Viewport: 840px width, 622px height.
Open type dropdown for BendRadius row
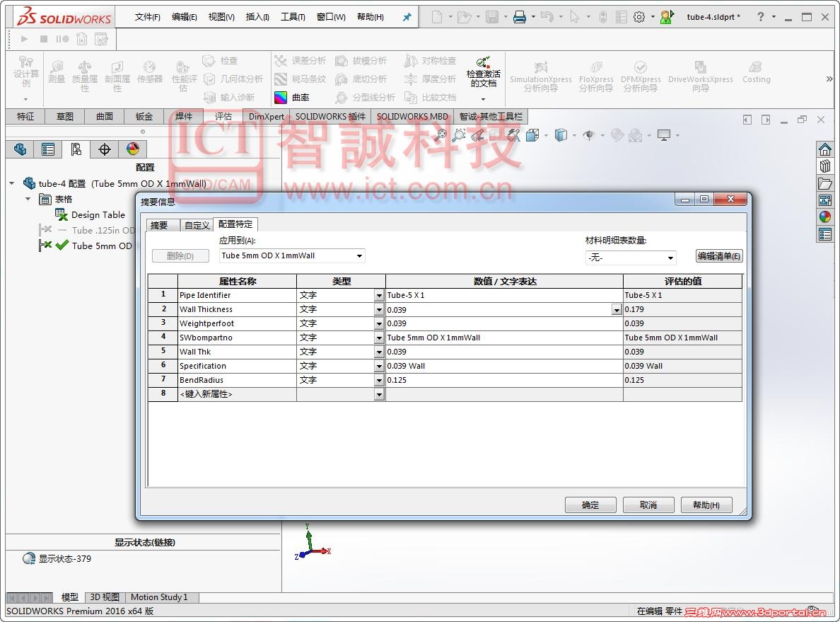pos(379,381)
